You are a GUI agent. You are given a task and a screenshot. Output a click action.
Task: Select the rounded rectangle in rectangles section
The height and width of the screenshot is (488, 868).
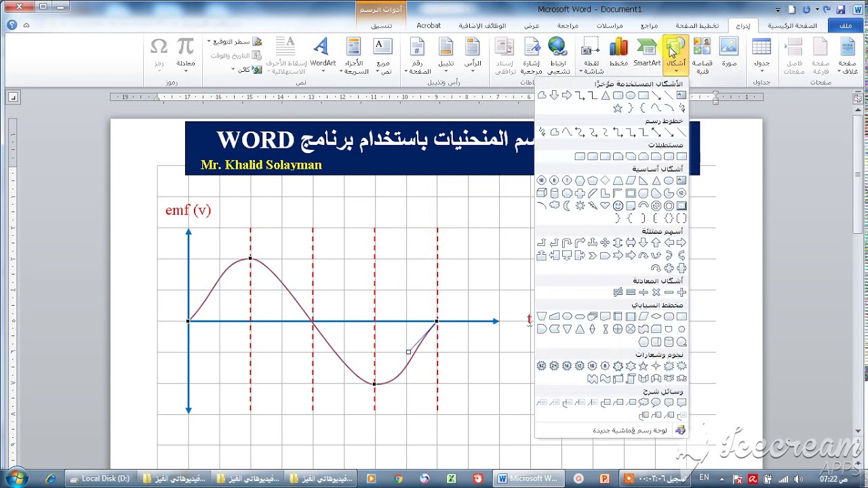point(669,157)
